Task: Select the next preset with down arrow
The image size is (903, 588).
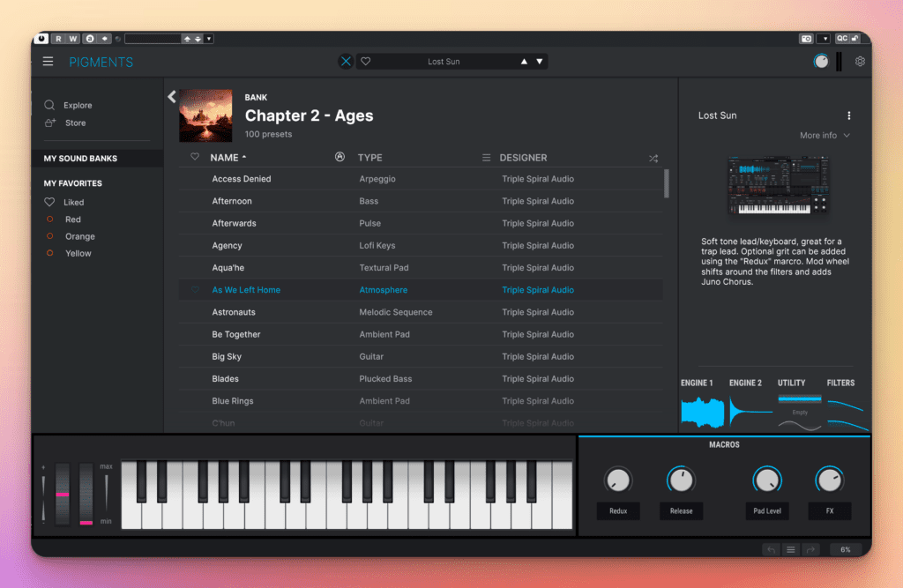Action: click(x=540, y=62)
